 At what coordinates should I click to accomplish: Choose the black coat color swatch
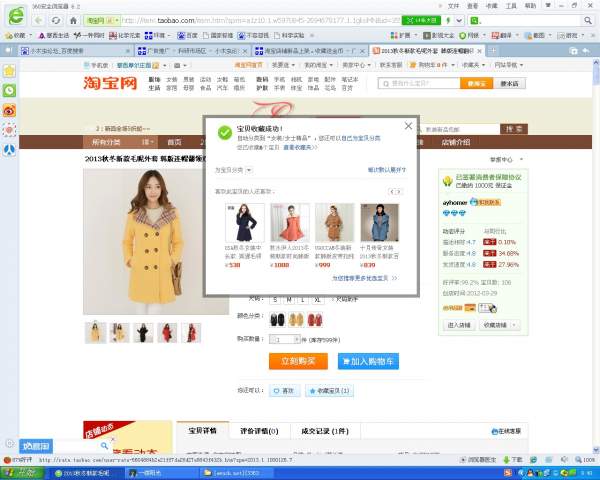(277, 319)
